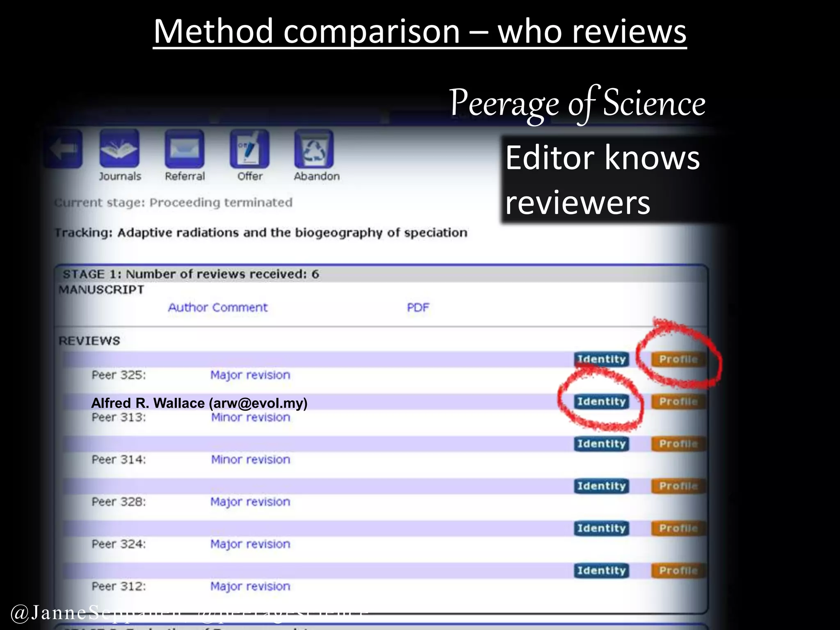
Task: Click the 'REVIEWS' section label
Action: tap(89, 341)
